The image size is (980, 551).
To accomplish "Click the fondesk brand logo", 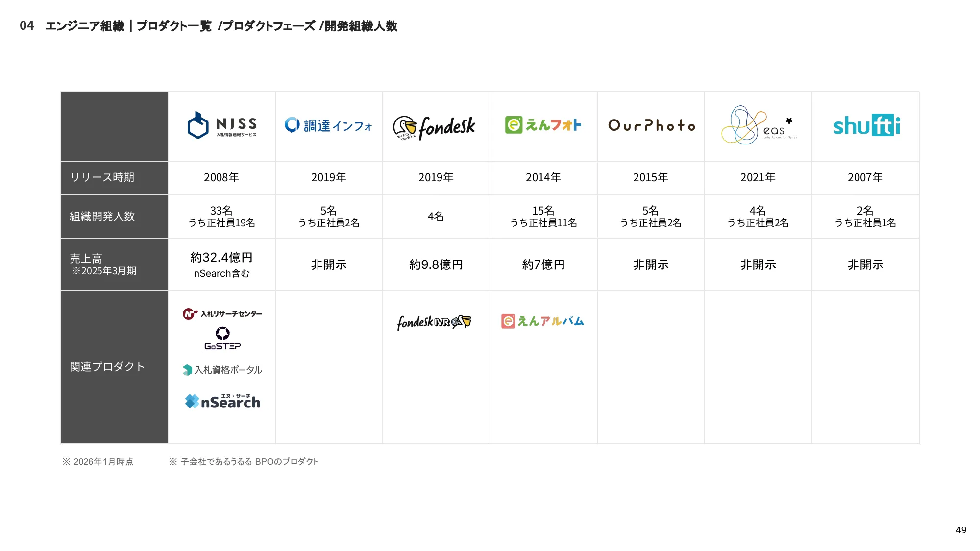I will tap(435, 126).
